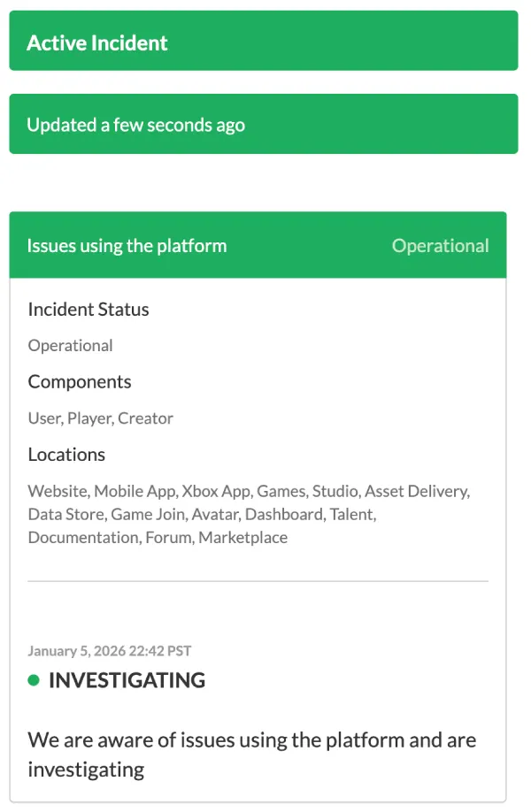The image size is (531, 812).
Task: Click 'Marketplace' in the Locations list
Action: (242, 537)
